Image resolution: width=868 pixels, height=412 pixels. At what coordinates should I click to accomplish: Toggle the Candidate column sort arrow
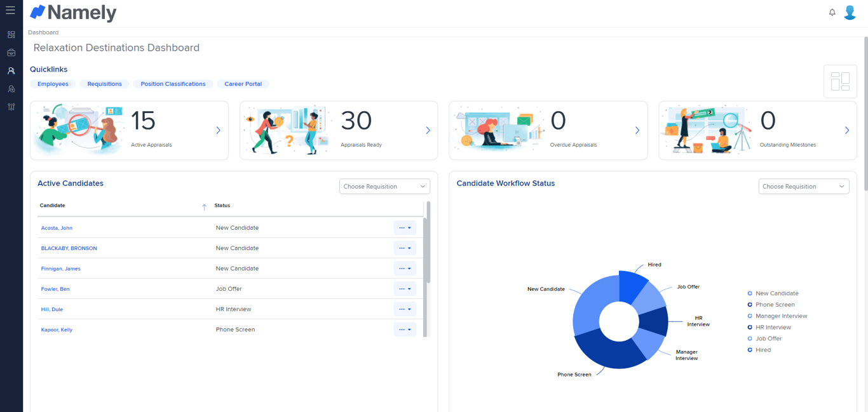(x=204, y=207)
